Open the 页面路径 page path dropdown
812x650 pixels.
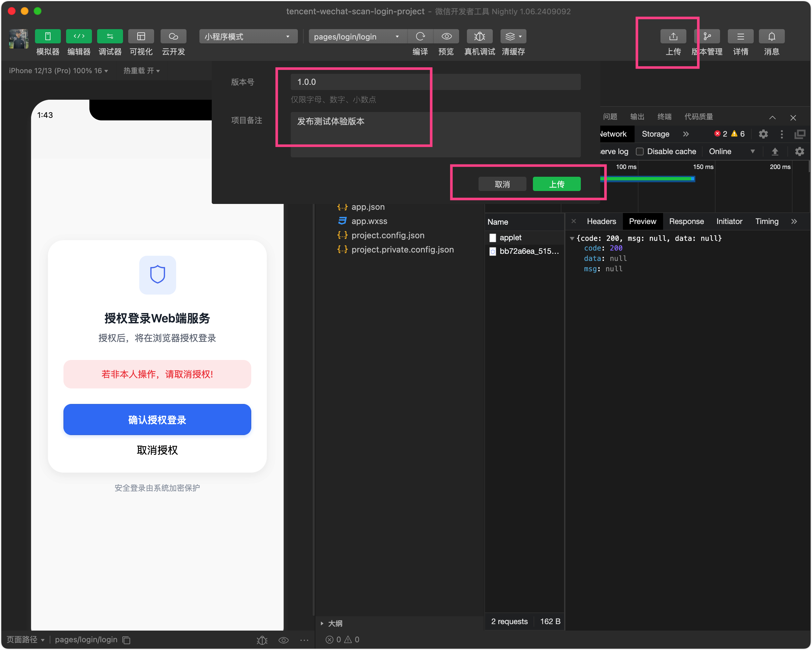26,640
